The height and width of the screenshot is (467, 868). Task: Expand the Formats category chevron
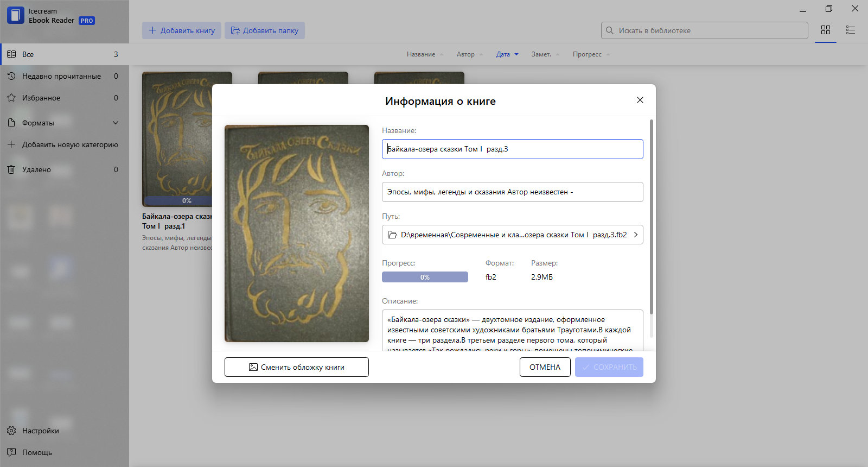[116, 123]
